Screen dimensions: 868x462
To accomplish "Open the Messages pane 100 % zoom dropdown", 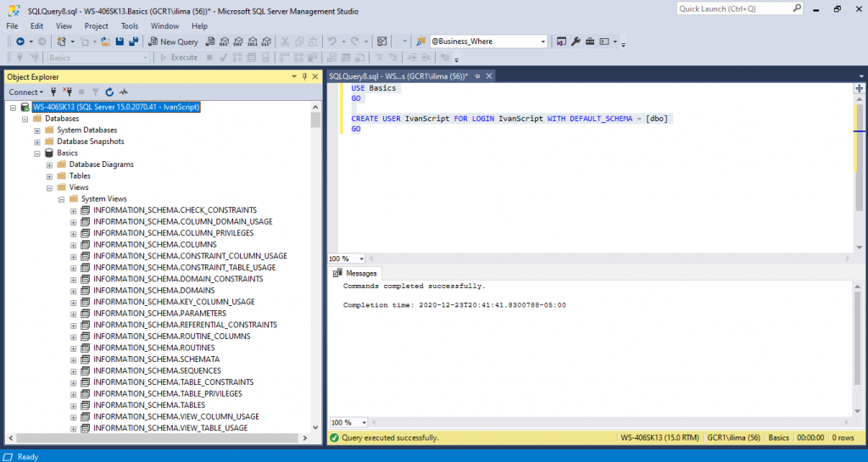I will pyautogui.click(x=364, y=422).
